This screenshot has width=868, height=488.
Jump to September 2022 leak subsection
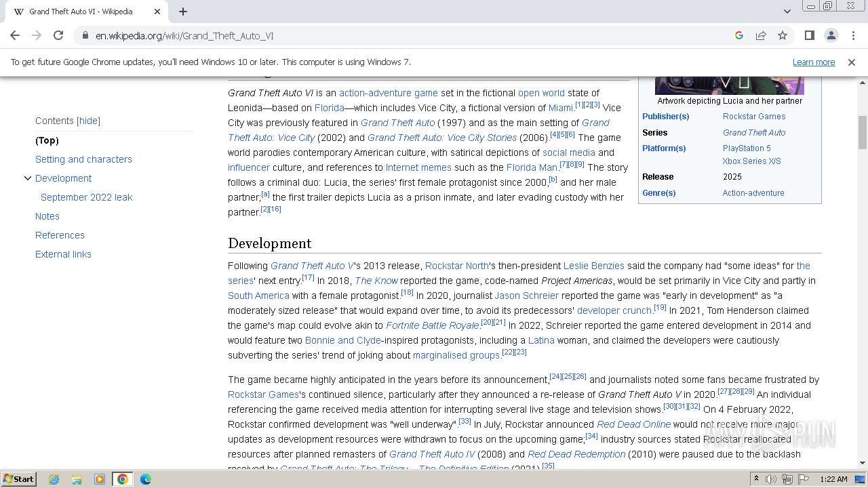pyautogui.click(x=86, y=197)
